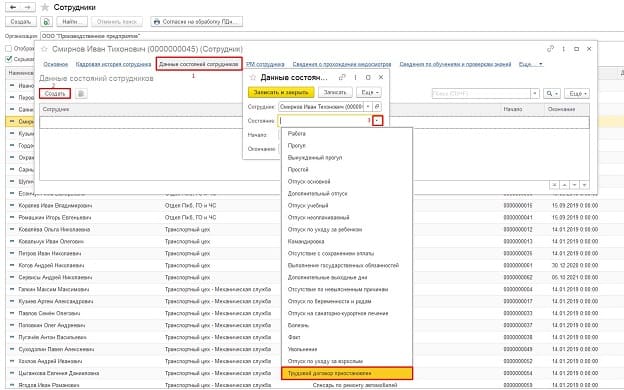Click link icon in Данные состоян… dialog header
The height and width of the screenshot is (390, 624).
[342, 77]
